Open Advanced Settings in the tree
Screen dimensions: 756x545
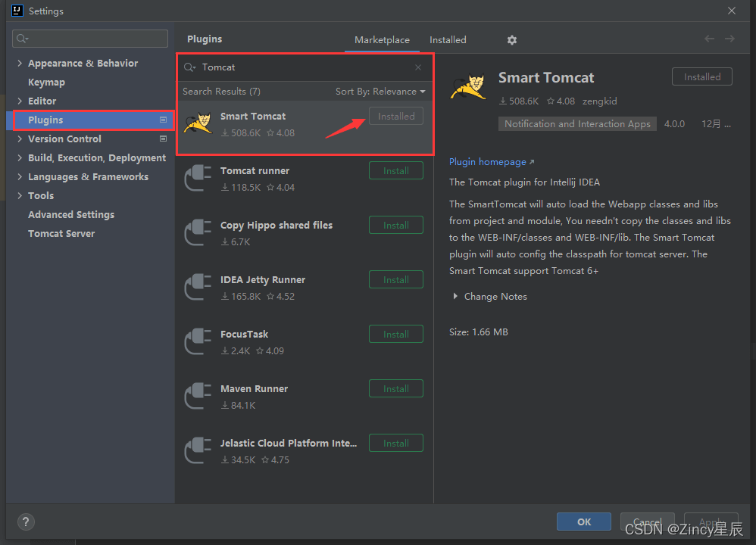coord(71,214)
